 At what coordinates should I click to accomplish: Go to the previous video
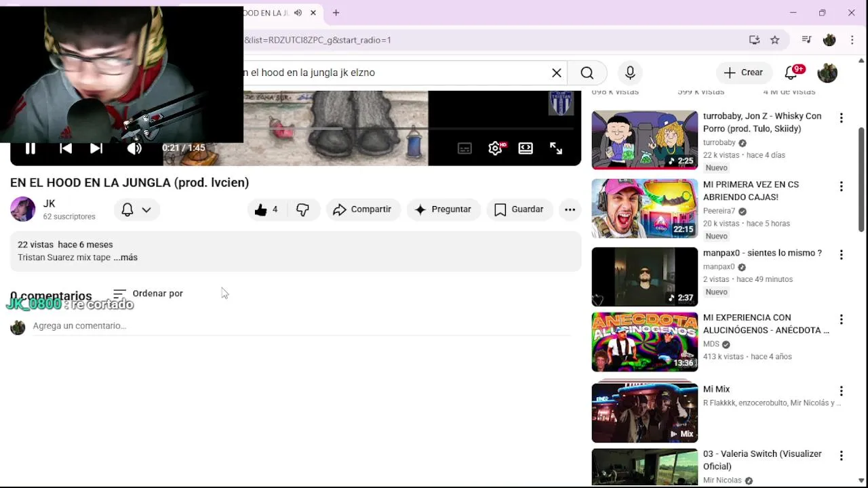[66, 148]
